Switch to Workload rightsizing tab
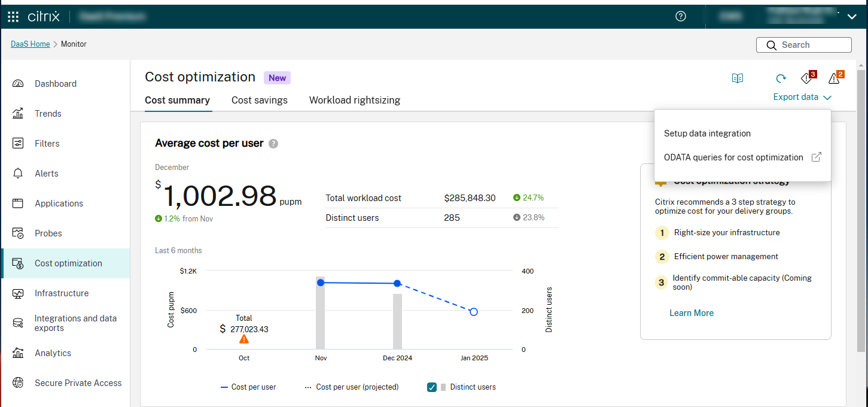 pos(355,101)
